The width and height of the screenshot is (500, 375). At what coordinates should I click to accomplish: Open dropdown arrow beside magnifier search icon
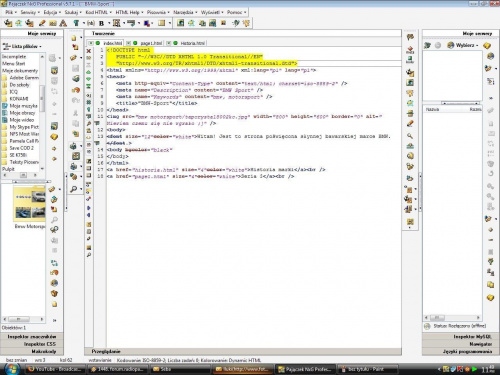click(x=81, y=189)
